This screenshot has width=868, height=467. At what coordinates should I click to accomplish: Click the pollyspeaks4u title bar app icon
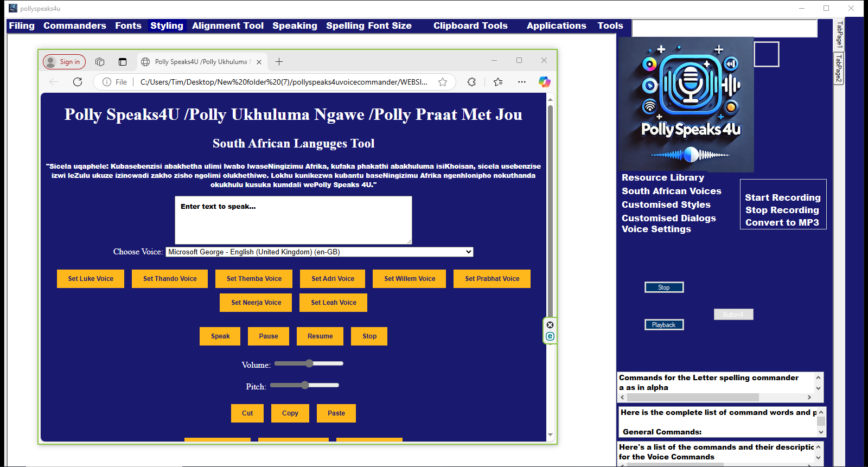[x=13, y=8]
